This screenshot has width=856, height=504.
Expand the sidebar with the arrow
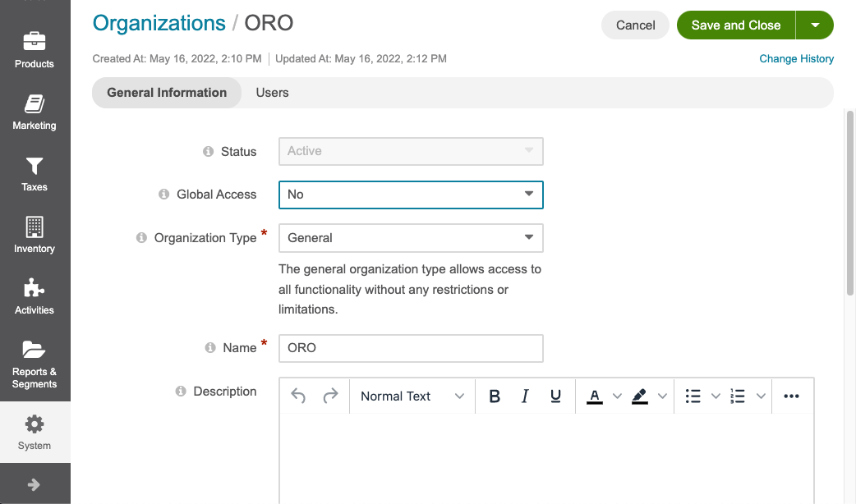click(x=34, y=484)
